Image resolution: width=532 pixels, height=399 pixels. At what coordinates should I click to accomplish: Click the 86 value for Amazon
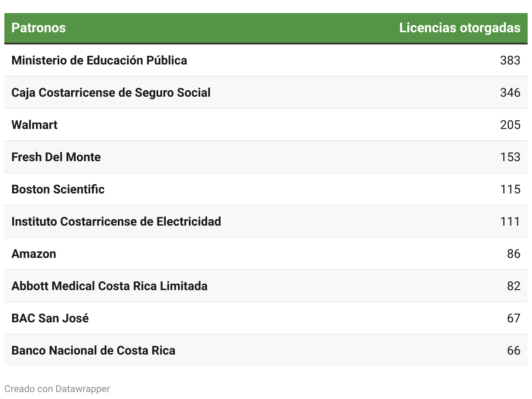[x=514, y=254]
